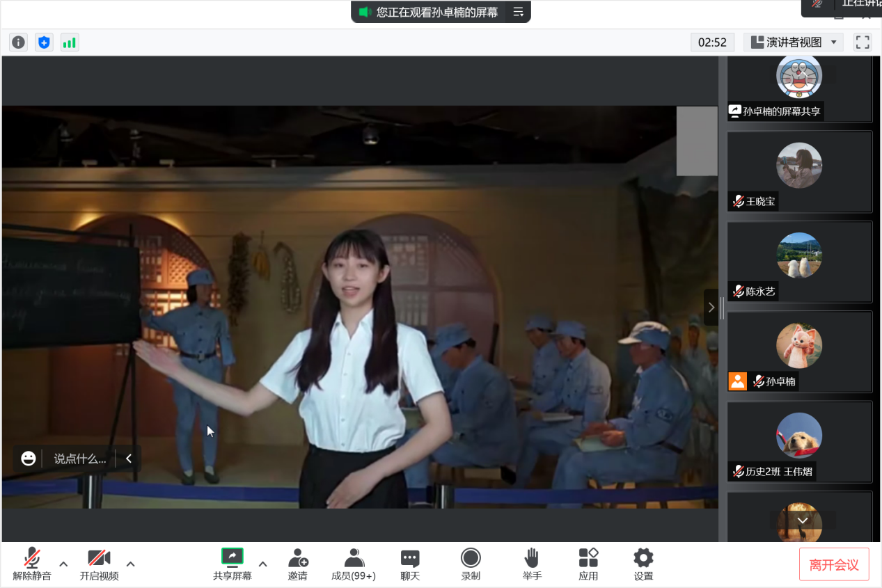
Task: Open the screen share banner menu icon
Action: [x=518, y=12]
